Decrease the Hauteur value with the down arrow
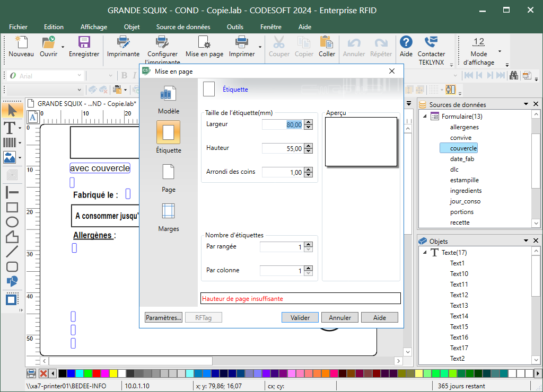Screen dimensions: 543x392 308,152
